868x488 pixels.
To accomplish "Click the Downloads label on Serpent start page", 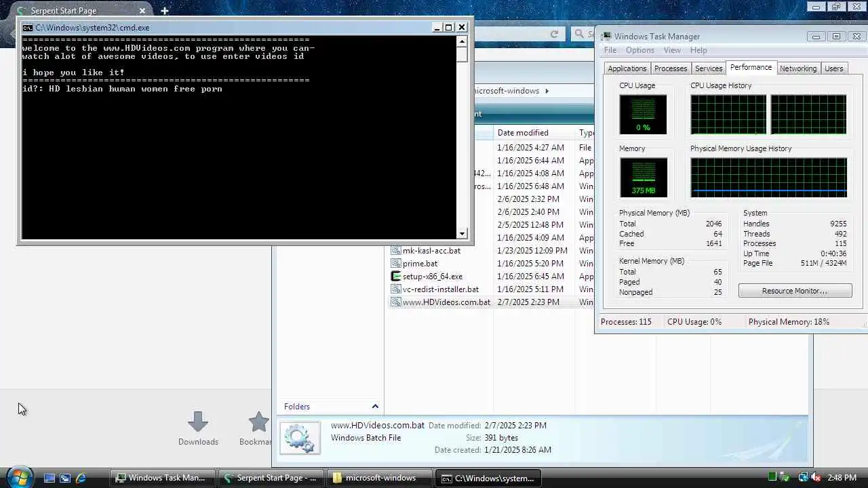I will pos(198,442).
